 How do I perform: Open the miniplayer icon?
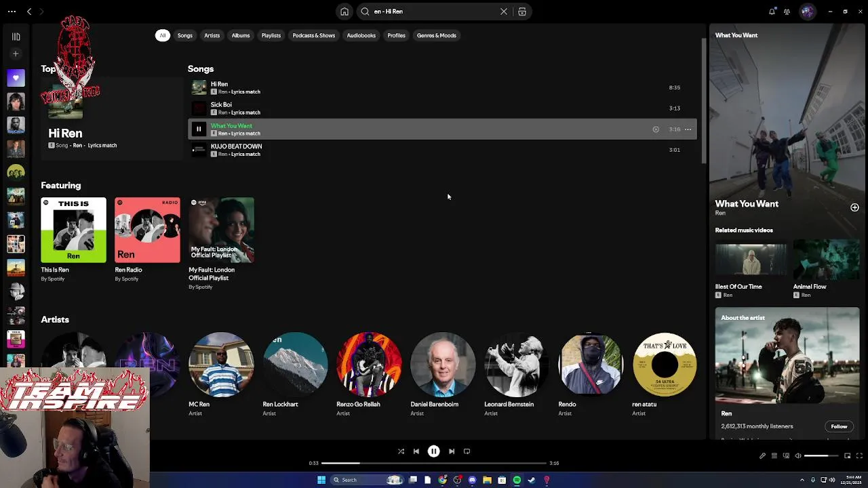click(847, 456)
